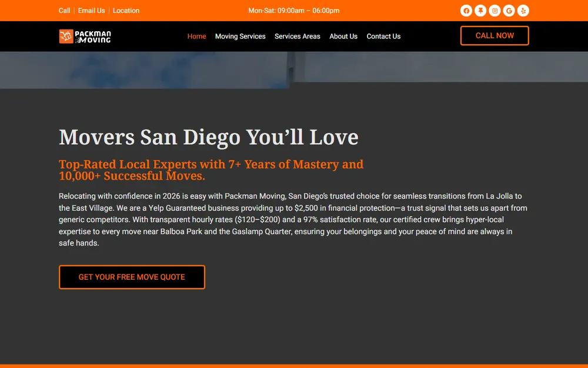
Task: Click the paragraph starting 'Relocating with confidence'
Action: (x=293, y=219)
